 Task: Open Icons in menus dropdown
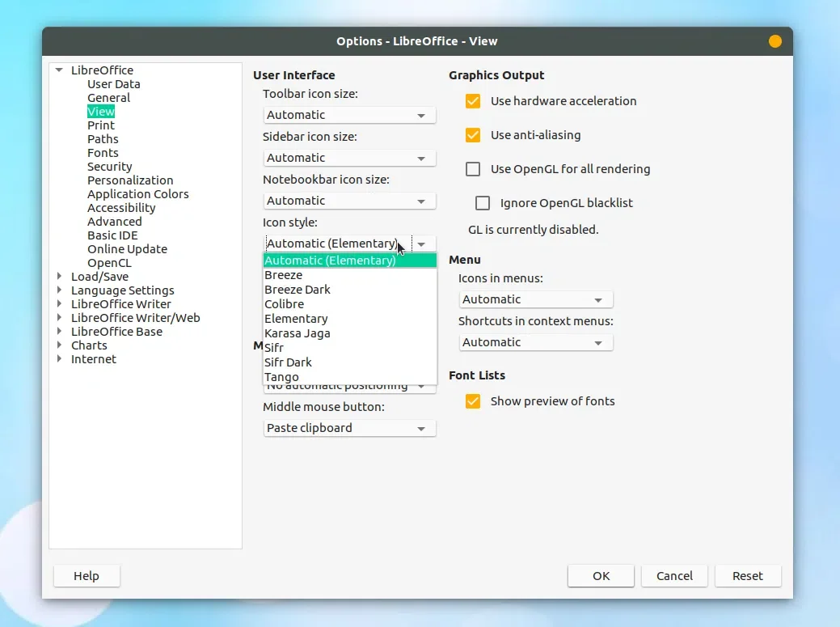tap(536, 299)
